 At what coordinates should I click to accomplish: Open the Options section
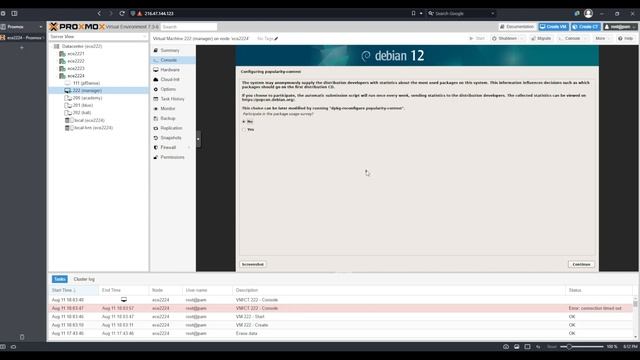(168, 89)
